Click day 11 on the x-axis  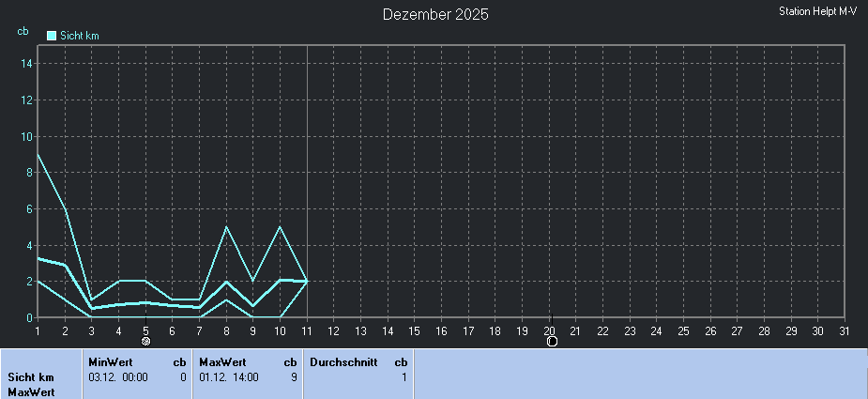tap(307, 330)
